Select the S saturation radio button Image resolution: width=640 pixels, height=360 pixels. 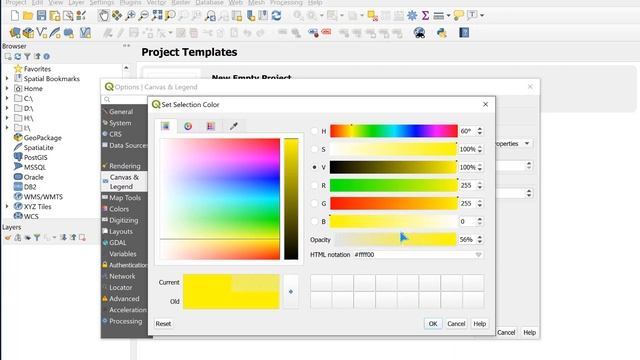tap(314, 149)
